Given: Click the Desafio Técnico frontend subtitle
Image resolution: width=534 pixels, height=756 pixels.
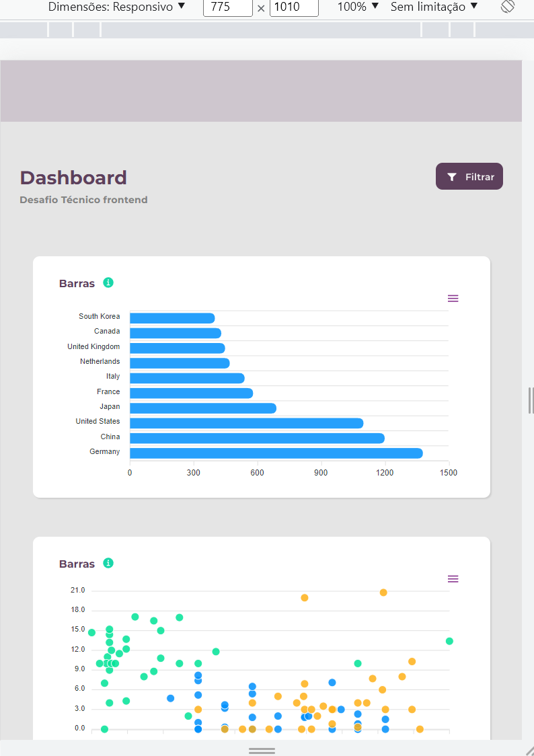Looking at the screenshot, I should pos(83,200).
